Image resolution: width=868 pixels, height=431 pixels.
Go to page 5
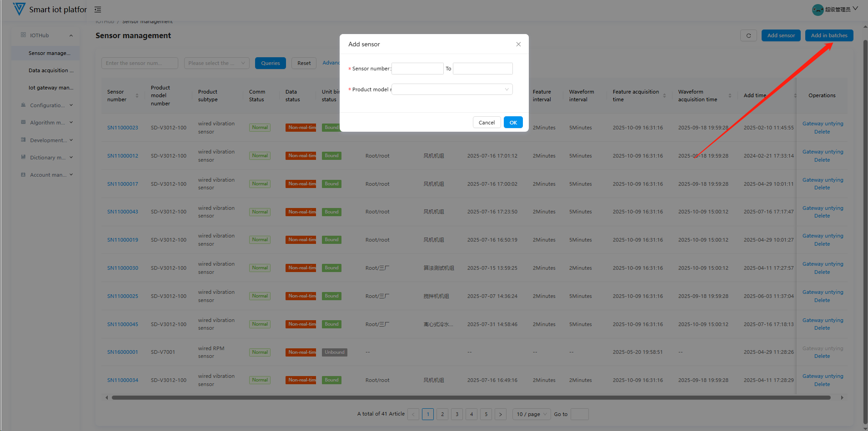[x=486, y=414]
